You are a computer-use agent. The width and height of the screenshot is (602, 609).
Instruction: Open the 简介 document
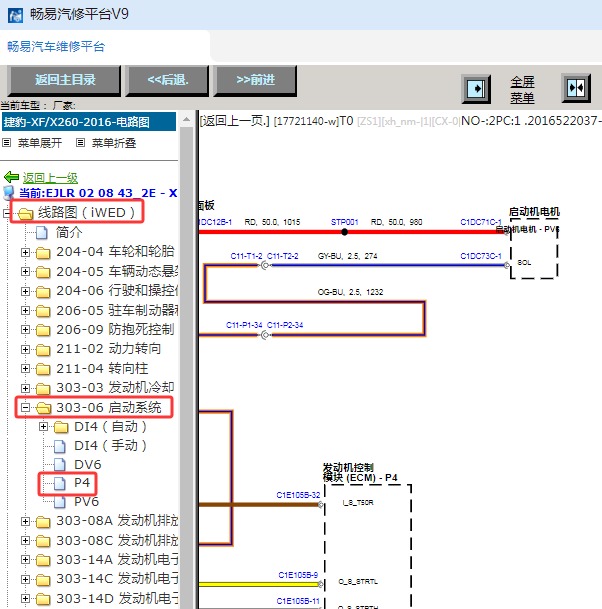[69, 232]
